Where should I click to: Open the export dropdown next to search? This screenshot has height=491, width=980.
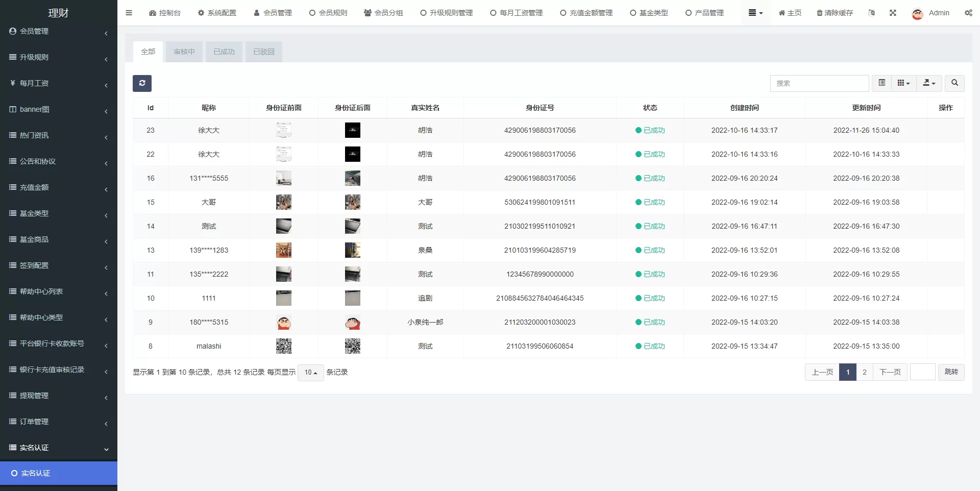(929, 83)
